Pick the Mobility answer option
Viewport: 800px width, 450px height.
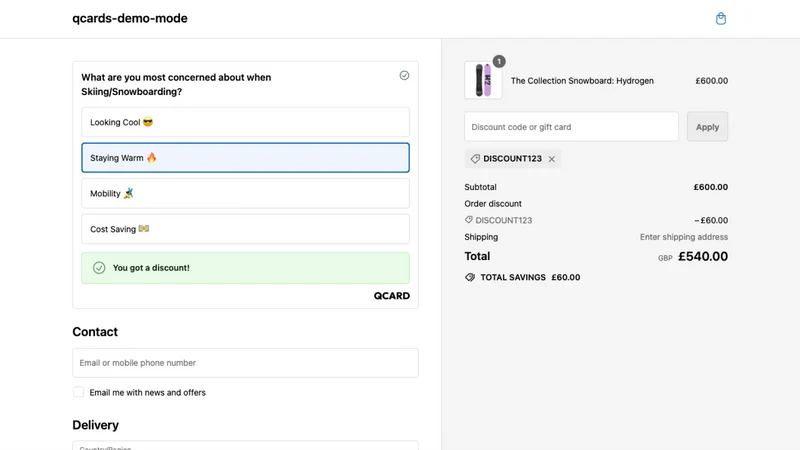coord(245,193)
